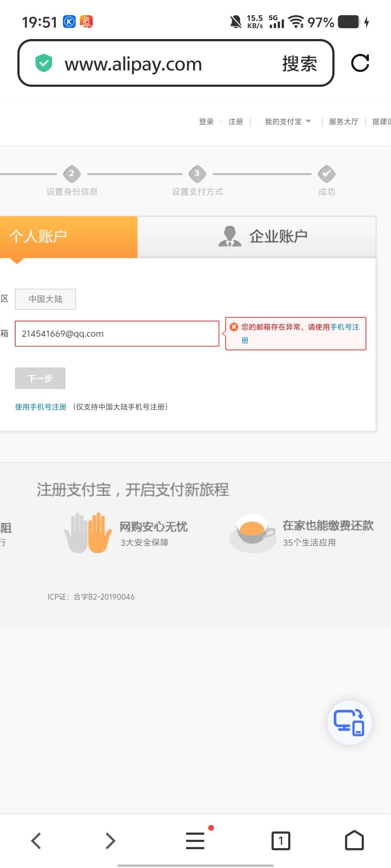The image size is (391, 868).
Task: Tap floating desktop/mobile switch button
Action: coord(349,722)
